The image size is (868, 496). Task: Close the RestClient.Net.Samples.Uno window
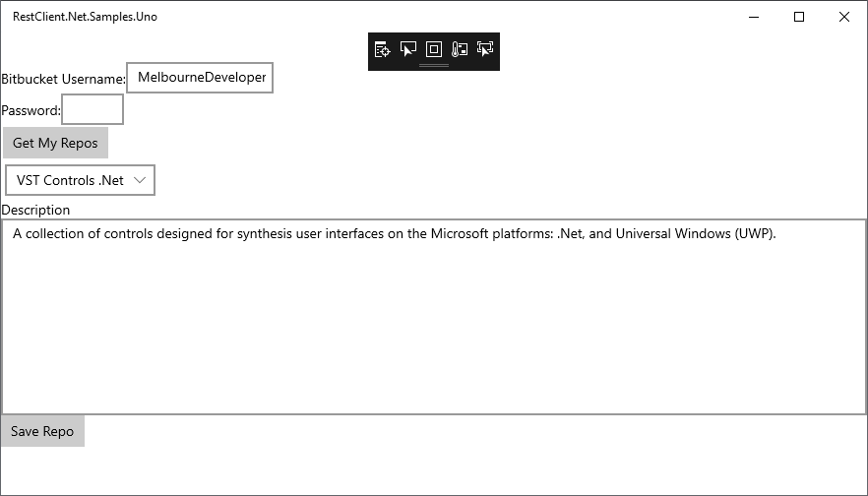click(843, 17)
